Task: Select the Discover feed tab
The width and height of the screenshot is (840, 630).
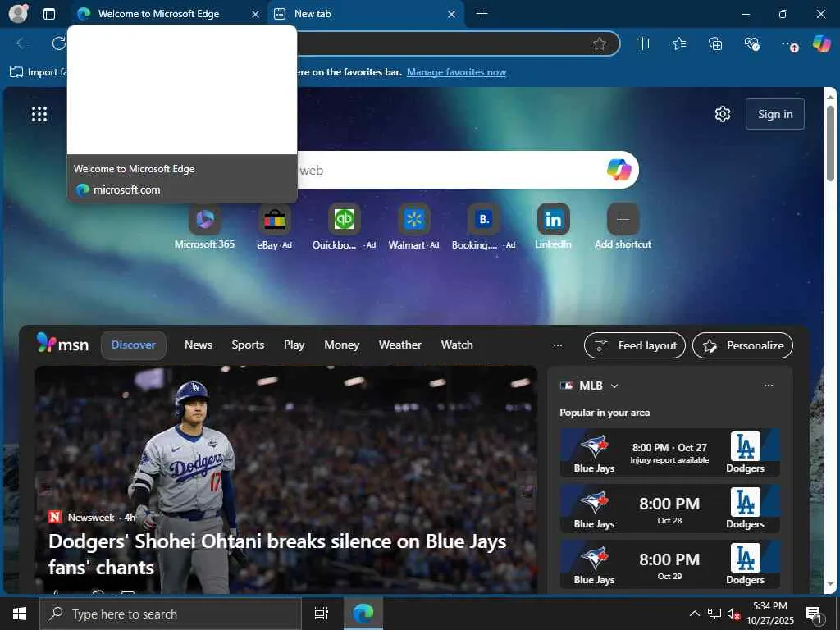Action: (x=134, y=345)
